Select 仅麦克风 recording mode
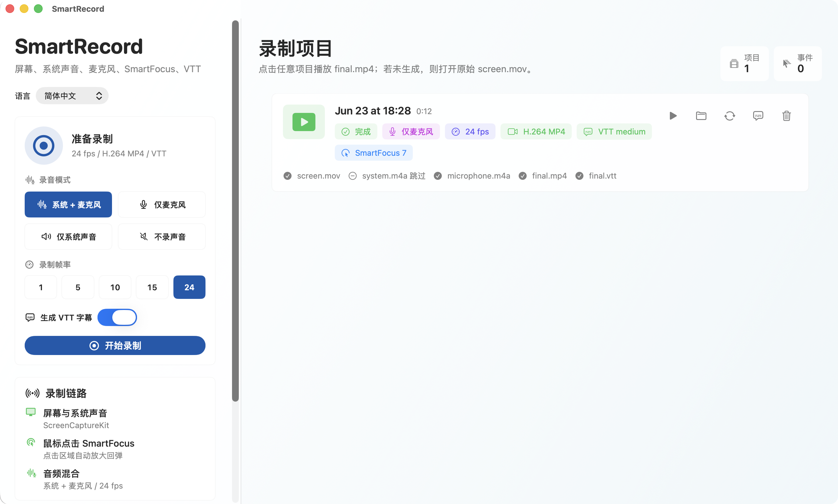 click(x=162, y=204)
